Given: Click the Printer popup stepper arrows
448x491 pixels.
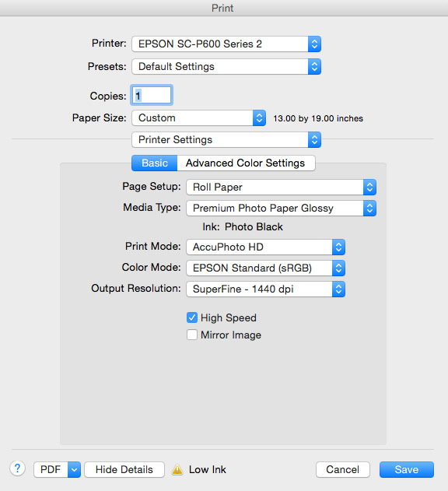Looking at the screenshot, I should [x=314, y=44].
